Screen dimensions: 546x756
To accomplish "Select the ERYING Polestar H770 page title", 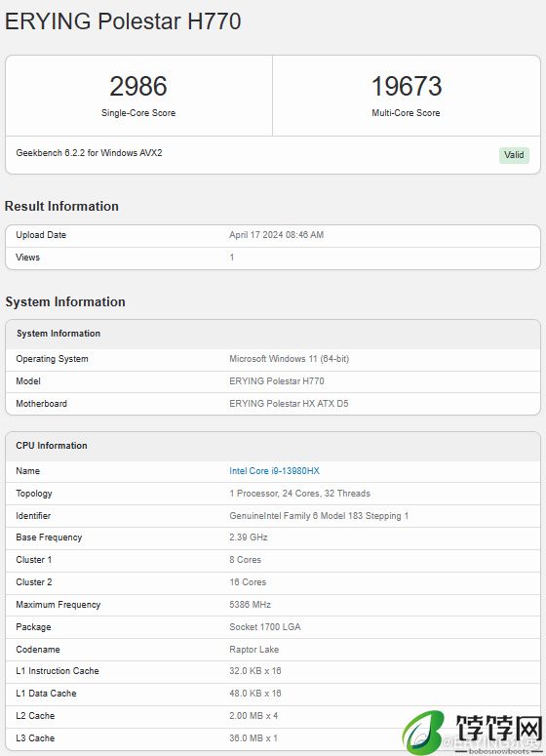I will [x=123, y=21].
